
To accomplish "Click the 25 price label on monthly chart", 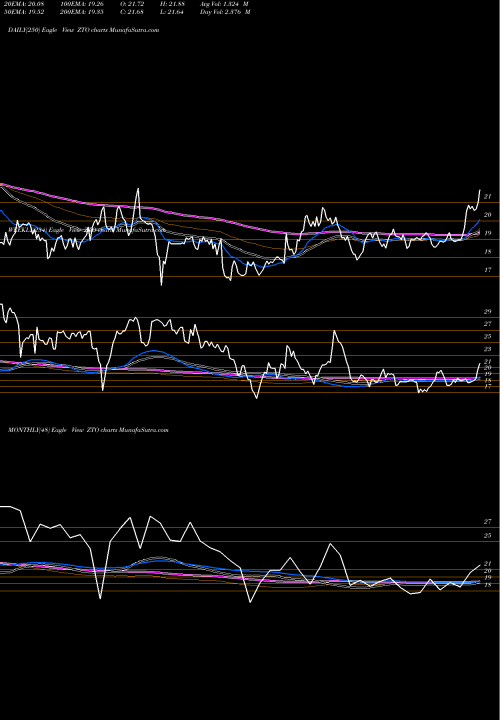I will click(x=488, y=536).
